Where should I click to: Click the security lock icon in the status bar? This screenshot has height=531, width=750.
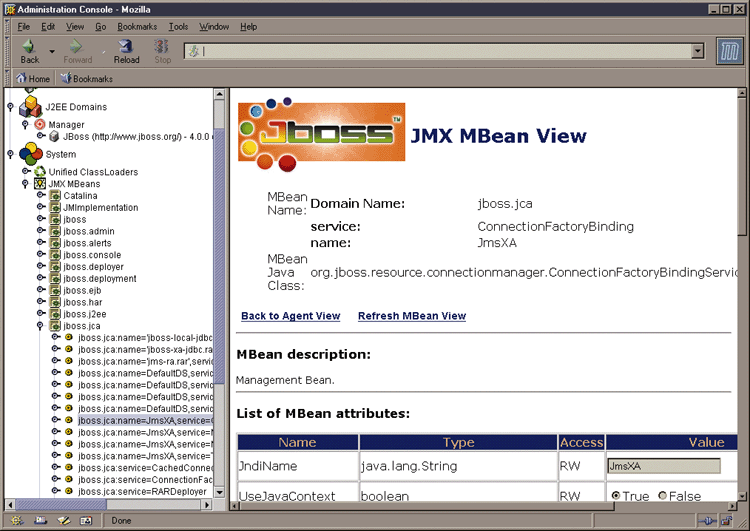[x=727, y=521]
